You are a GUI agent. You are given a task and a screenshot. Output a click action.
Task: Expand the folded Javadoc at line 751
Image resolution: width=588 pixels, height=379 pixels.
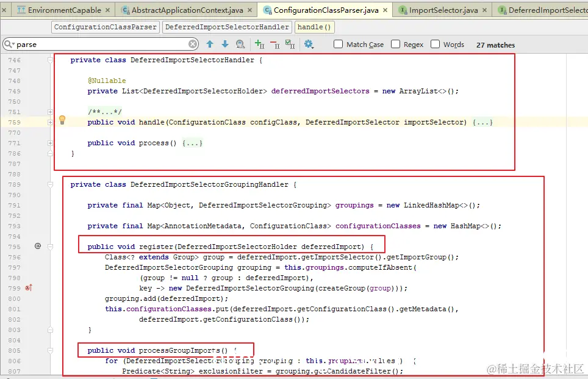point(50,112)
